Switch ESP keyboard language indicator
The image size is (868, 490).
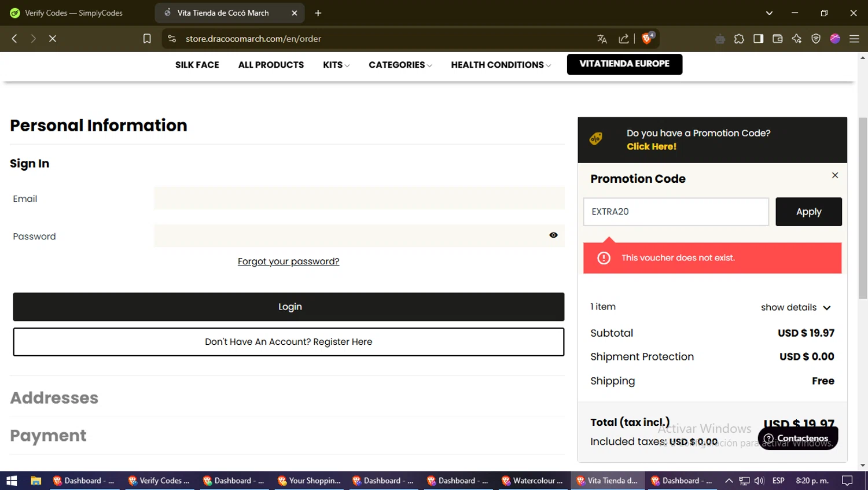(x=778, y=481)
